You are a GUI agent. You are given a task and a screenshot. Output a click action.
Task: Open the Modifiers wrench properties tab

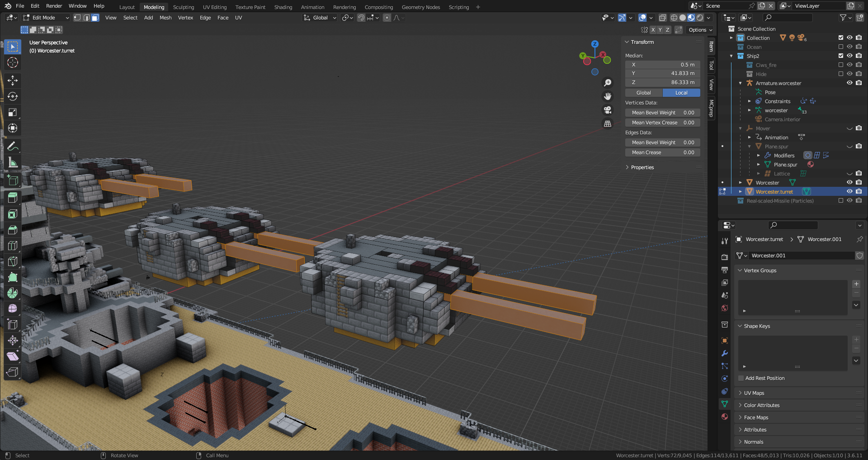click(x=725, y=353)
